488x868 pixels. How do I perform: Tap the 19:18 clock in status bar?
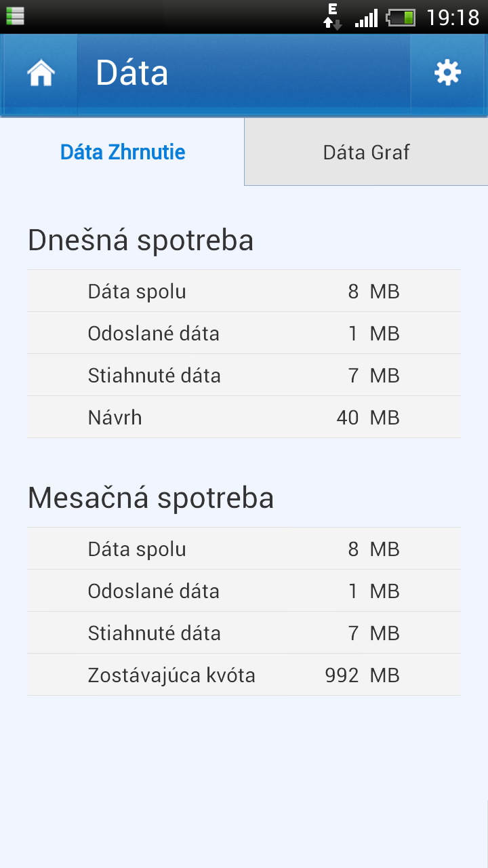point(453,17)
